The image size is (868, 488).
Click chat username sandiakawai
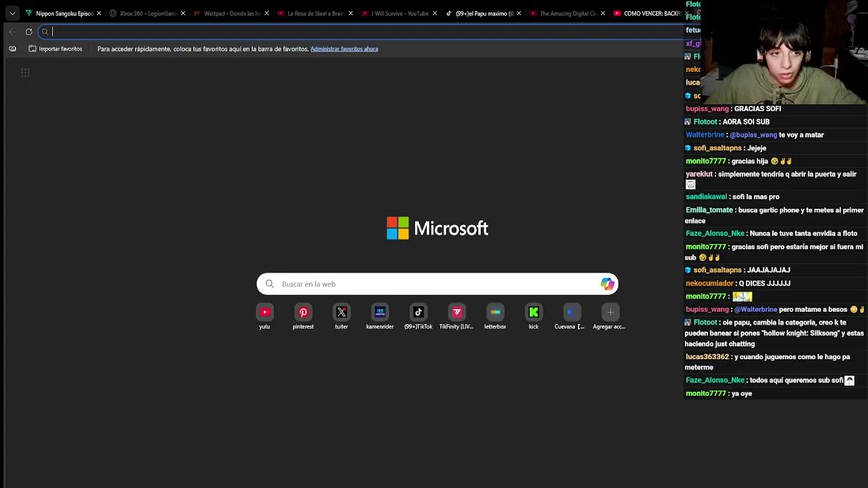[x=706, y=197]
